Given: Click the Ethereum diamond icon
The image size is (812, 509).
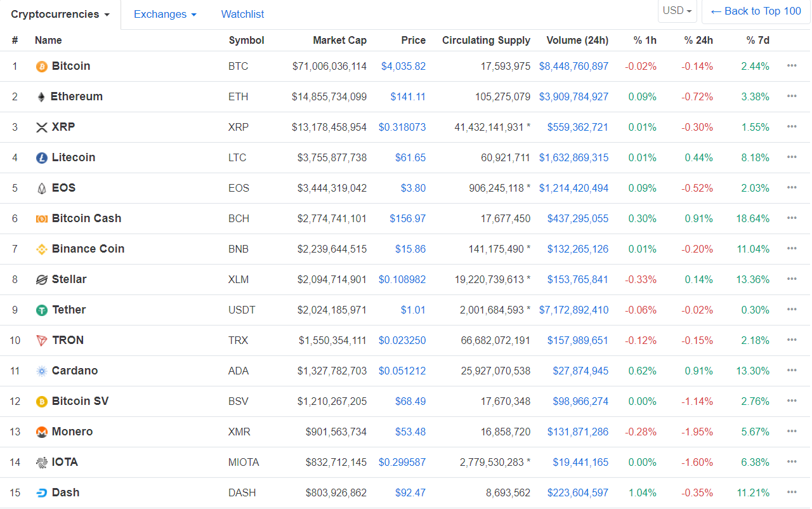Looking at the screenshot, I should [41, 96].
